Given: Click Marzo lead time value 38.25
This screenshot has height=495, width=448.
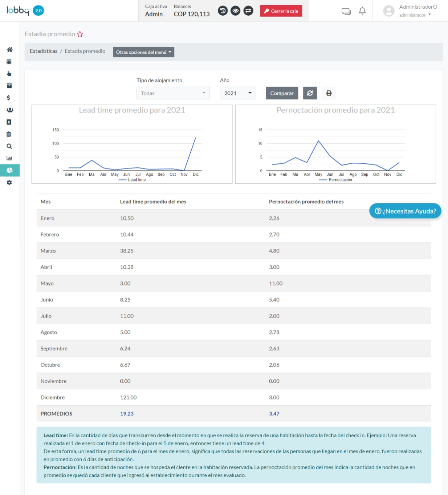Looking at the screenshot, I should [x=127, y=251].
